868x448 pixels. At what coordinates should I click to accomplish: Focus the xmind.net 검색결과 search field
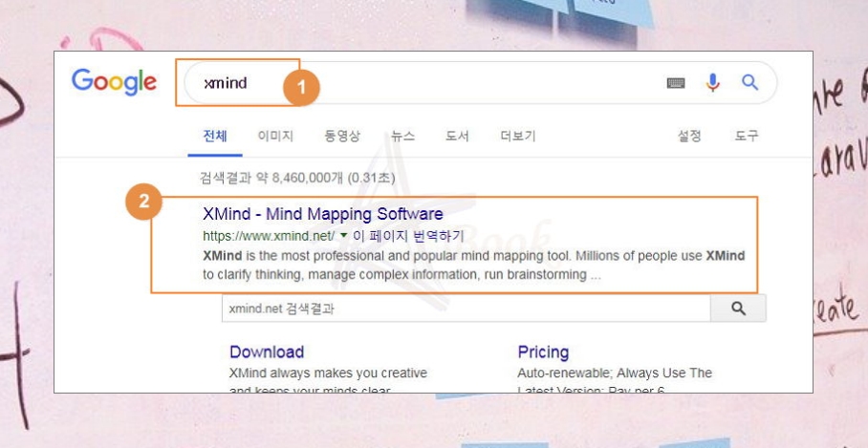point(467,309)
